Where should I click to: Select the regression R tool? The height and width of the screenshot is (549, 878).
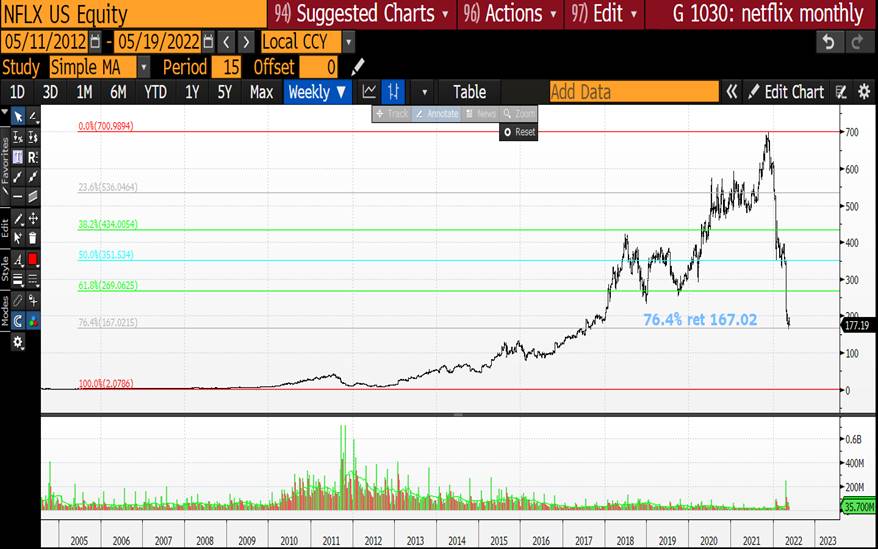pos(33,157)
